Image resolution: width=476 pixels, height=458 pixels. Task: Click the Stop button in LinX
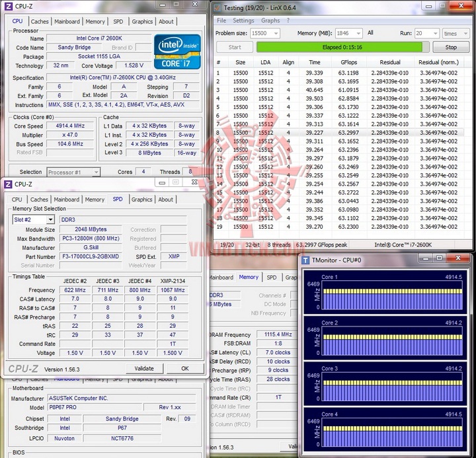click(x=451, y=48)
